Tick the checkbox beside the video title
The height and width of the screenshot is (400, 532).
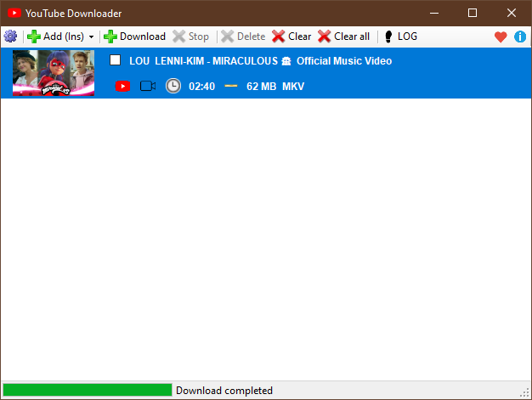(116, 60)
